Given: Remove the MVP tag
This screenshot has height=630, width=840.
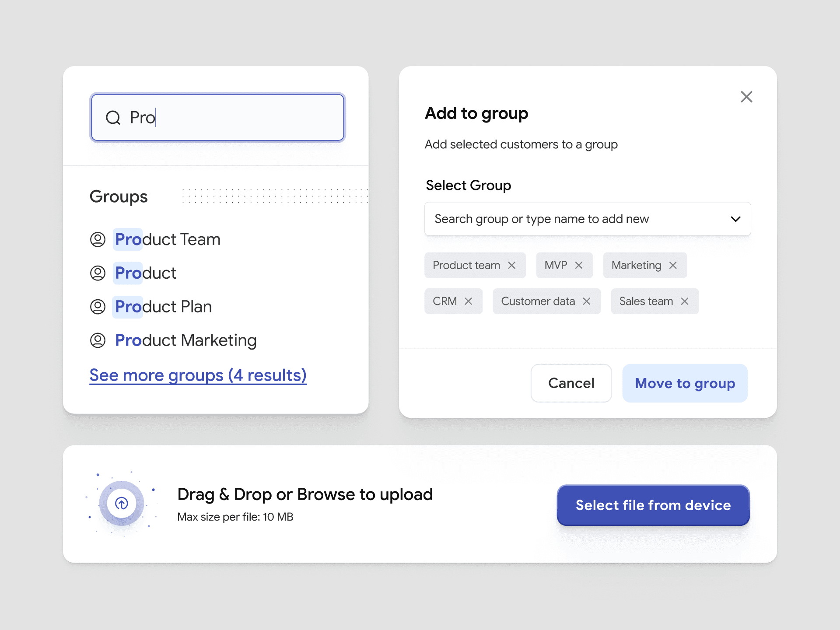Looking at the screenshot, I should click(x=578, y=265).
